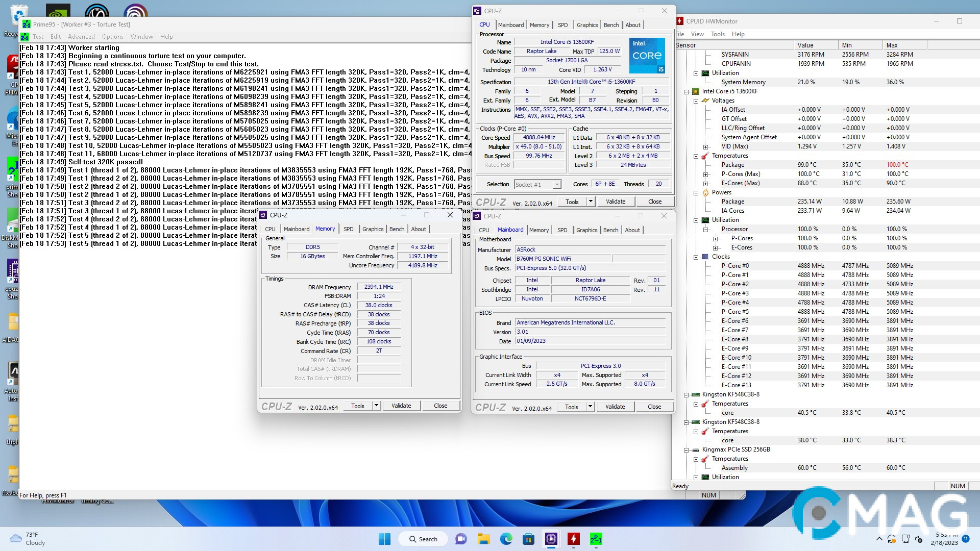This screenshot has height=551, width=980.
Task: Click Validate in the Mainboard CPU-Z window
Action: tap(615, 407)
